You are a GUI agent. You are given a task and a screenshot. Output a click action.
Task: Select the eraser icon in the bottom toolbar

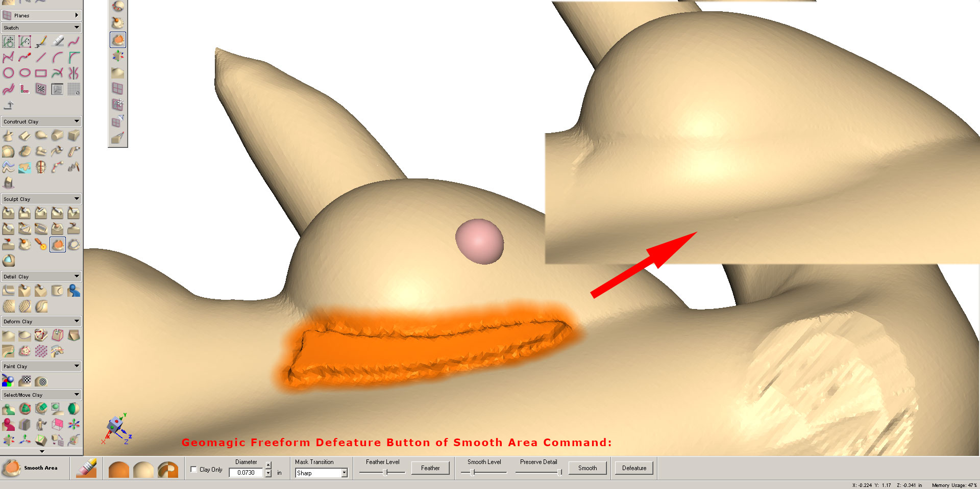click(x=86, y=468)
